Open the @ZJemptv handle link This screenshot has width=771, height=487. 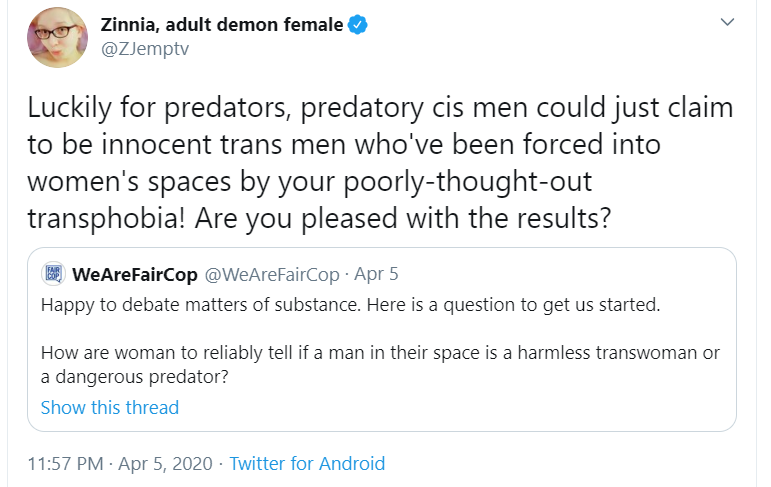click(x=145, y=49)
